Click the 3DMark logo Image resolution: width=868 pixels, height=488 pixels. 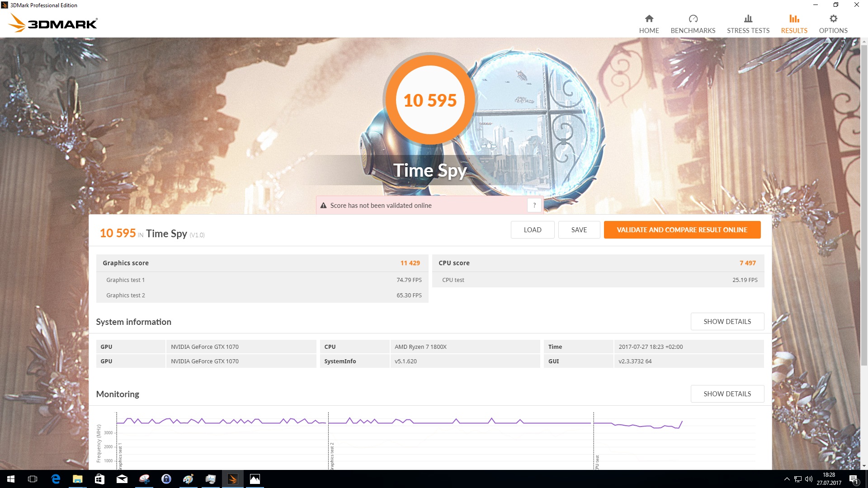[53, 23]
